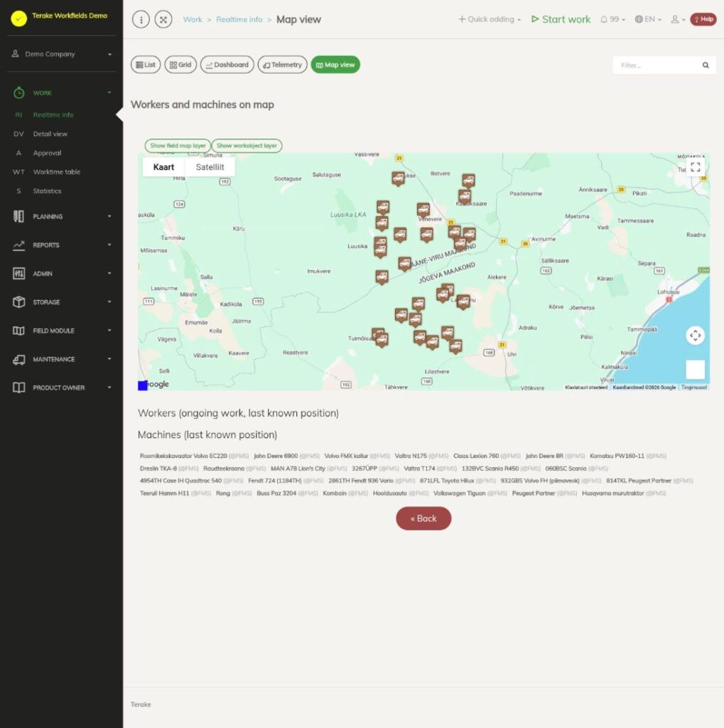
Task: Click the filter search magnifier icon
Action: tap(706, 65)
